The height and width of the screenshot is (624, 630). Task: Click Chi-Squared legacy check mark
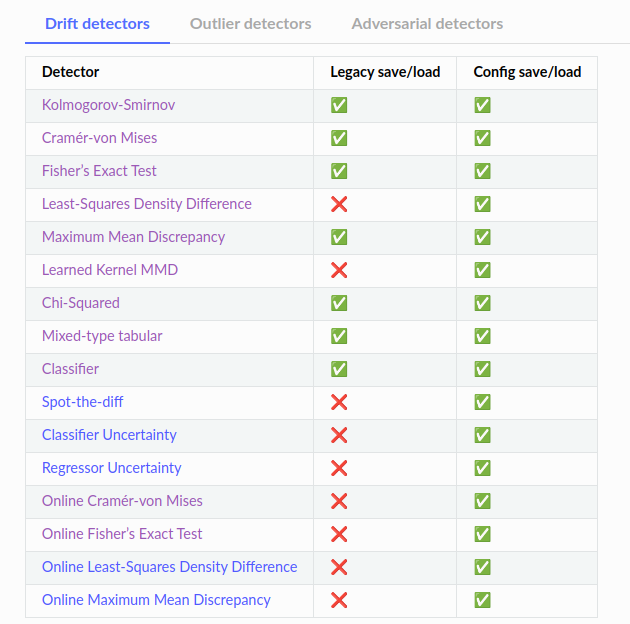339,303
